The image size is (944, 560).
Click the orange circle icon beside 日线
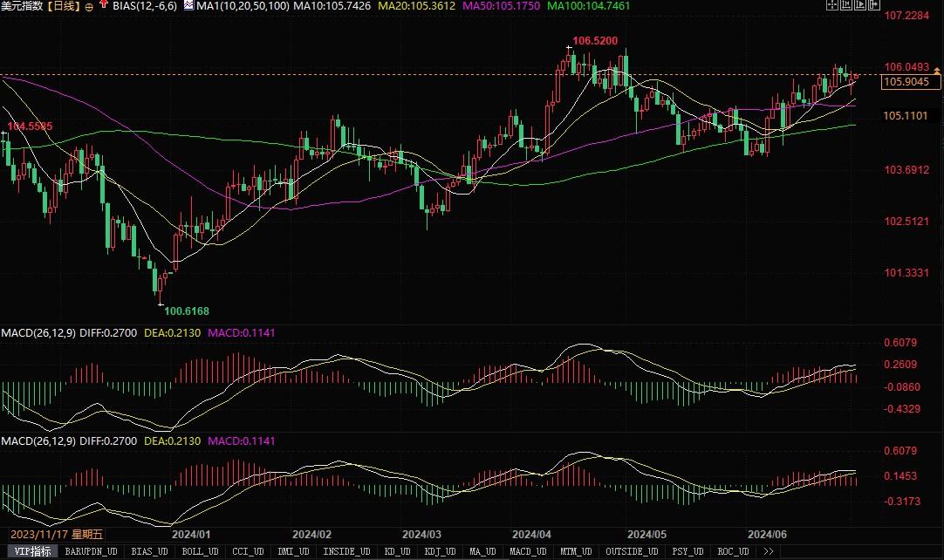(x=89, y=6)
